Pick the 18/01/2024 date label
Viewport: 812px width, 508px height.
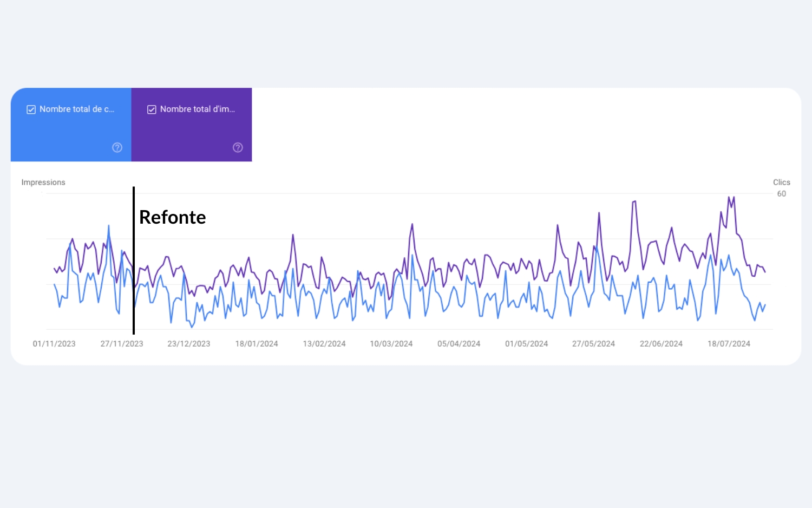[x=257, y=344]
